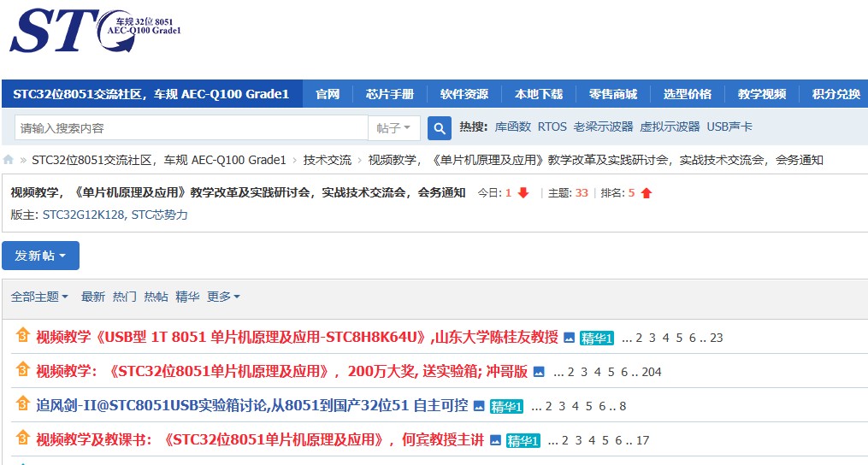
Task: Select the 精华 filter tab
Action: pos(187,297)
